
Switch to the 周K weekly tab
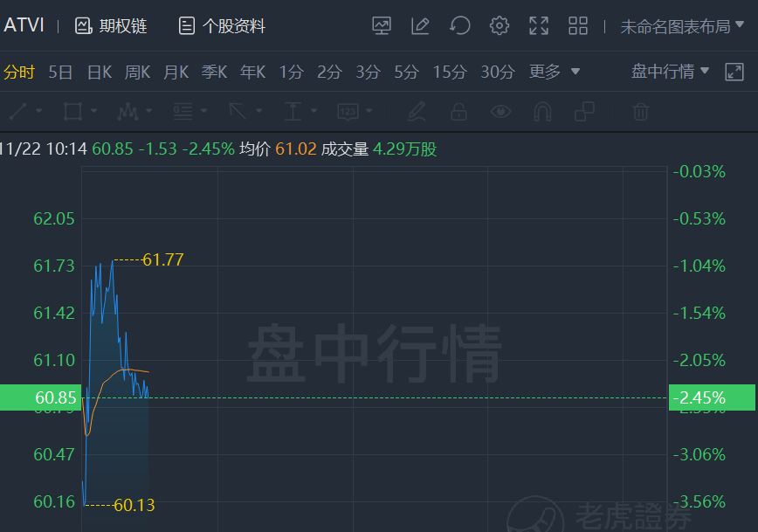pyautogui.click(x=137, y=72)
